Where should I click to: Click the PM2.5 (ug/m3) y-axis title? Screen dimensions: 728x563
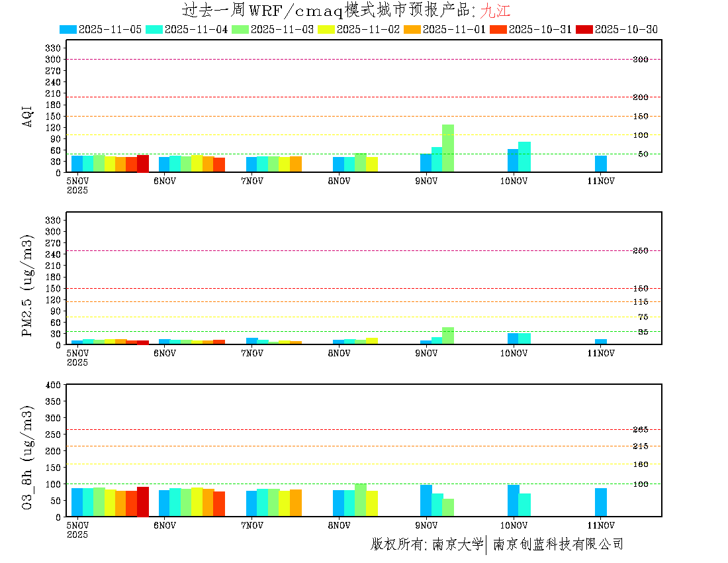[28, 285]
